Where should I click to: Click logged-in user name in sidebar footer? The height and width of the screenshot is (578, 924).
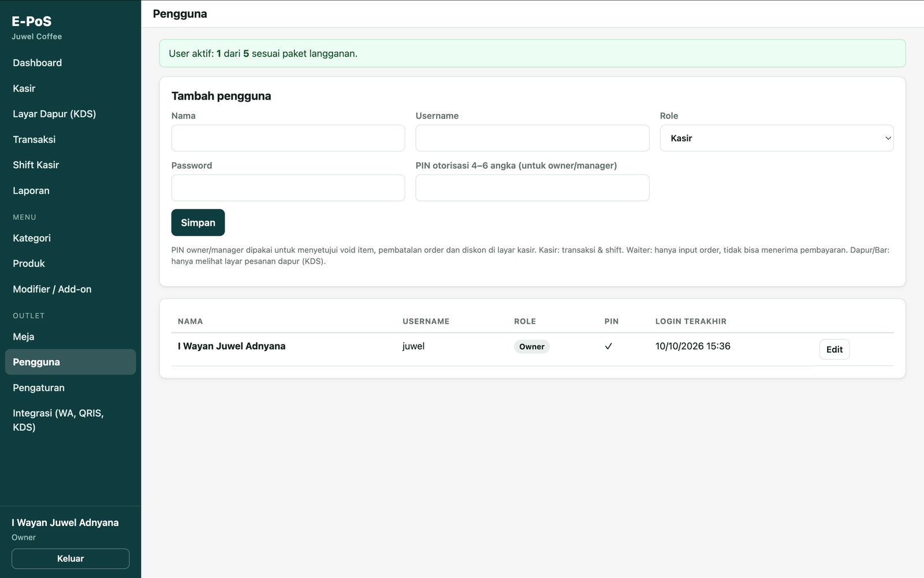(x=65, y=523)
